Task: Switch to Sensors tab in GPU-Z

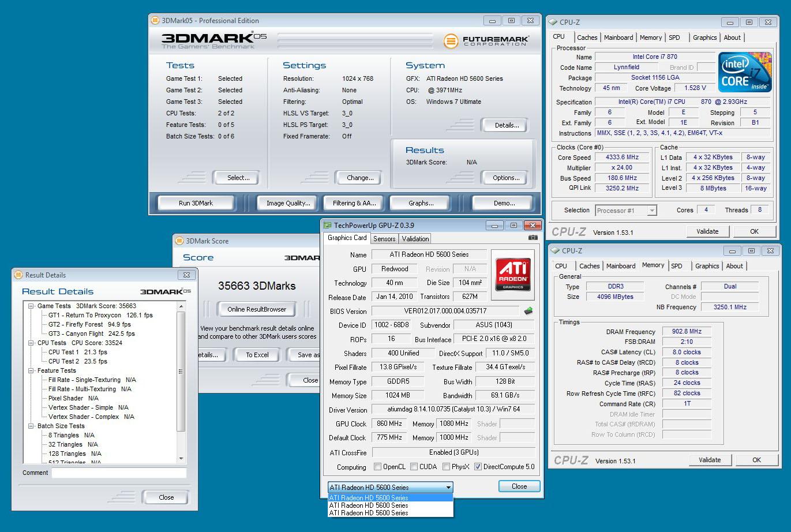Action: pos(384,239)
